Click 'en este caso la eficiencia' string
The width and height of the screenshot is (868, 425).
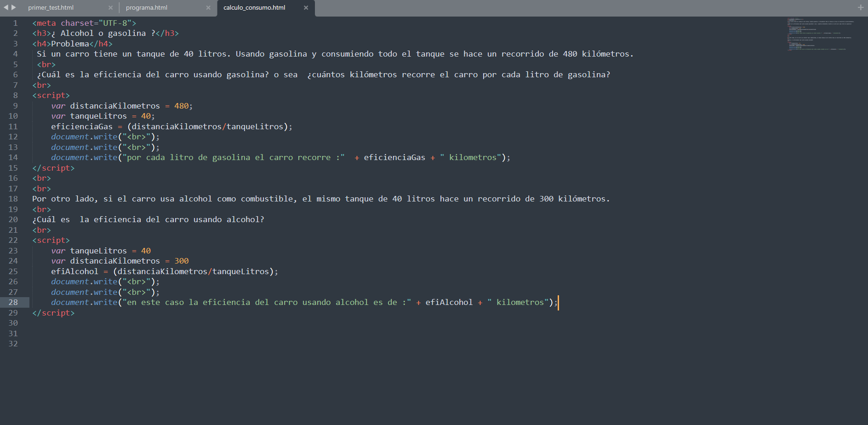pos(188,302)
